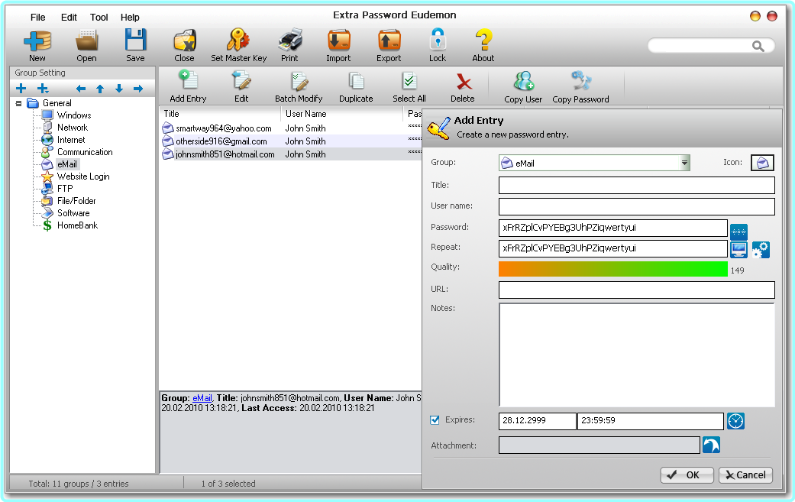Click the search magnifier icon
Image resolution: width=795 pixels, height=502 pixels.
[x=757, y=46]
